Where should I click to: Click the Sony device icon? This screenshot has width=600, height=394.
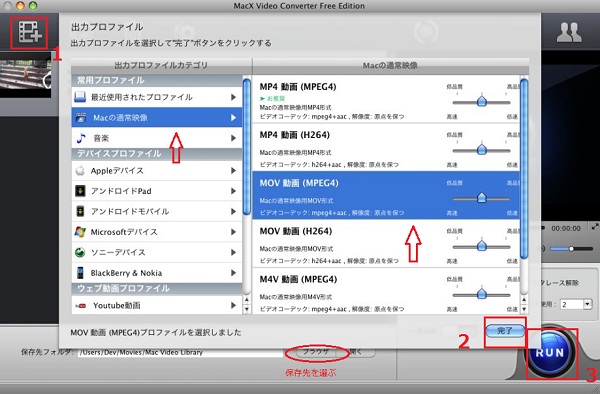(80, 252)
